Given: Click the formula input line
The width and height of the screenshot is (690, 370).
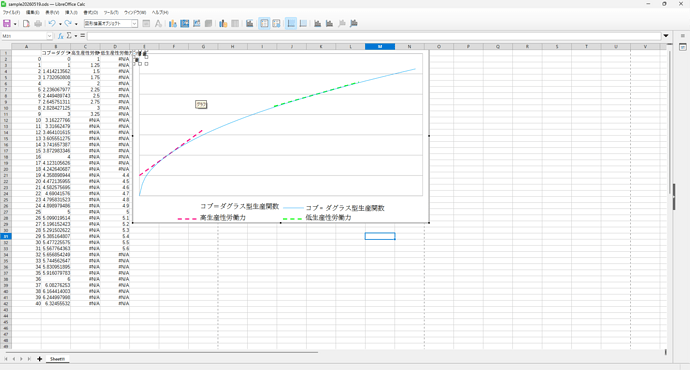Looking at the screenshot, I should pyautogui.click(x=374, y=36).
